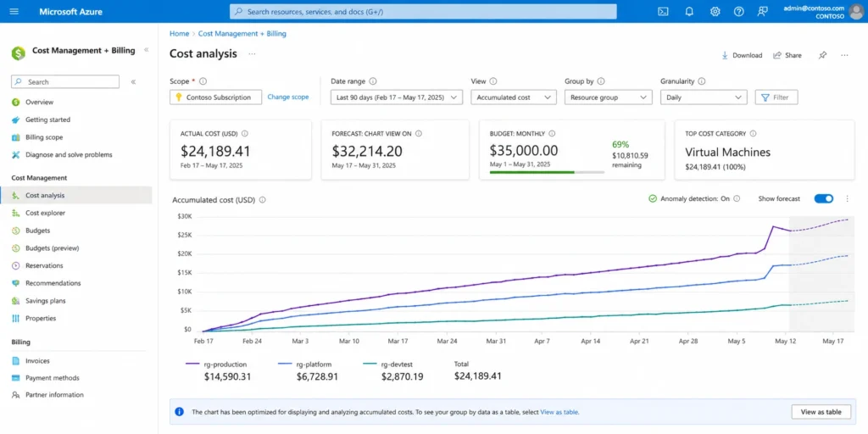
Task: Go to Cost Management + Billing breadcrumb
Action: [x=242, y=34]
